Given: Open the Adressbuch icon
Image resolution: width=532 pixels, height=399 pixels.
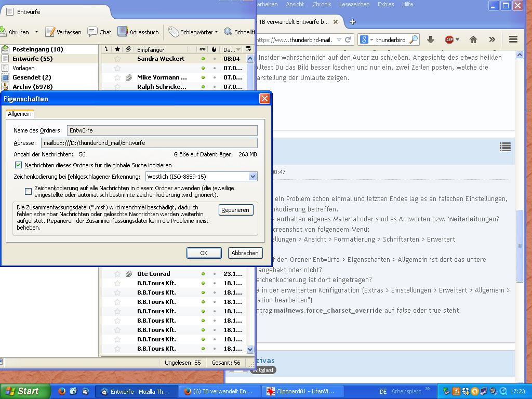Looking at the screenshot, I should point(123,32).
